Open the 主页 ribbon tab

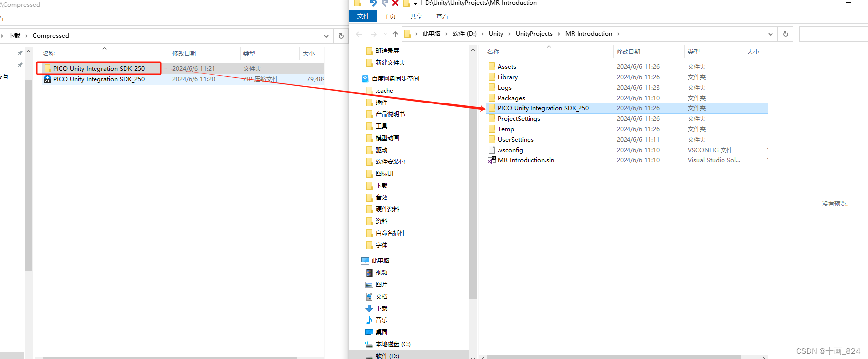[x=390, y=16]
